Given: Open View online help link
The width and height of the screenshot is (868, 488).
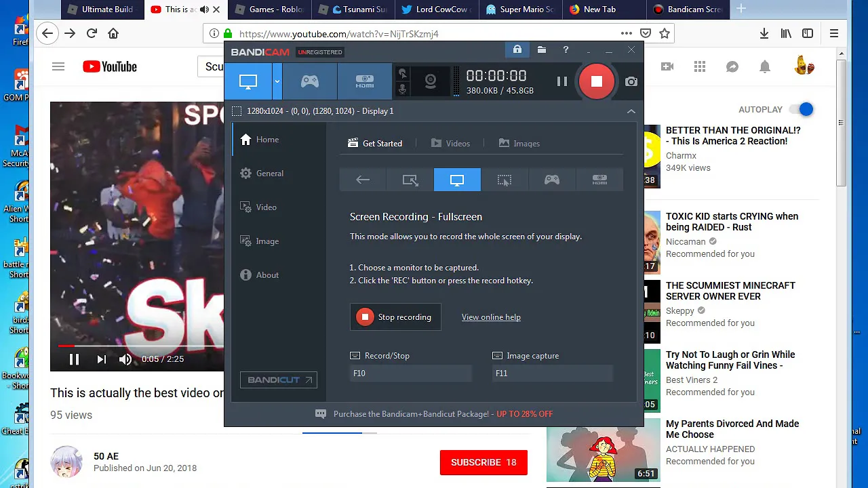Looking at the screenshot, I should (491, 317).
